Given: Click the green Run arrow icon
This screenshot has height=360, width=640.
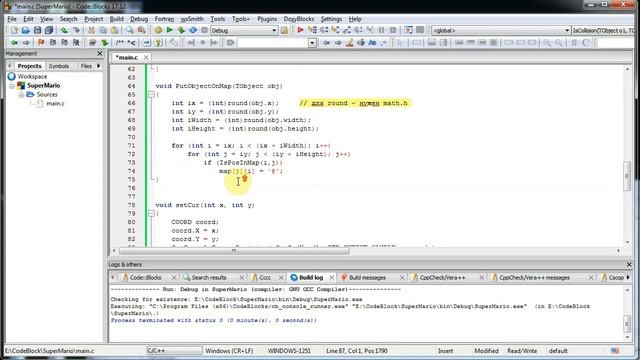Looking at the screenshot, I should pos(169,30).
